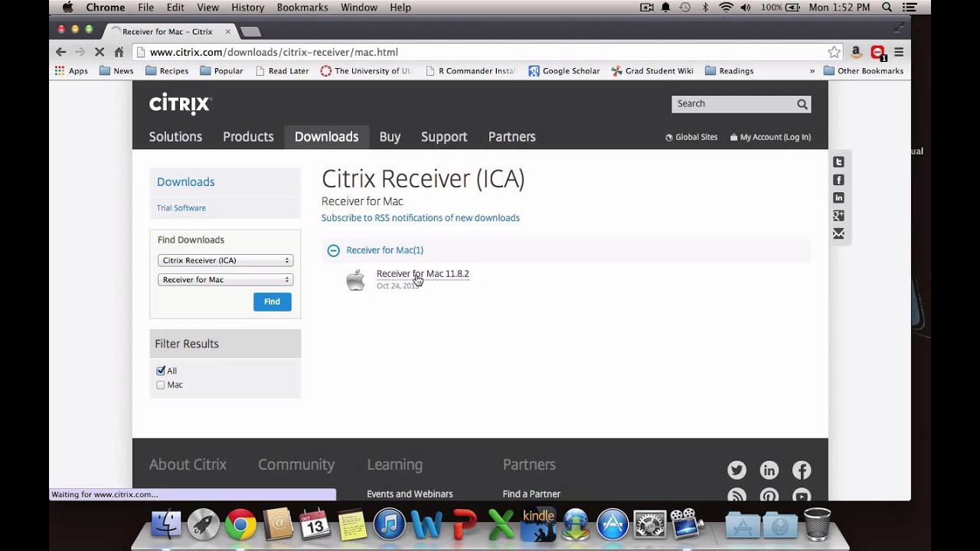Open the LinkedIn circle icon in footer
980x551 pixels.
click(769, 470)
